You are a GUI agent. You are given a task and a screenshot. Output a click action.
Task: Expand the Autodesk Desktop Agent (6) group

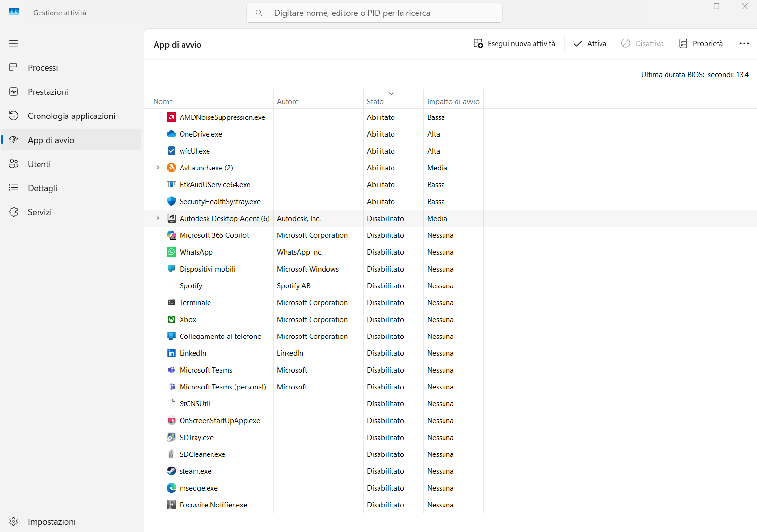coord(157,218)
